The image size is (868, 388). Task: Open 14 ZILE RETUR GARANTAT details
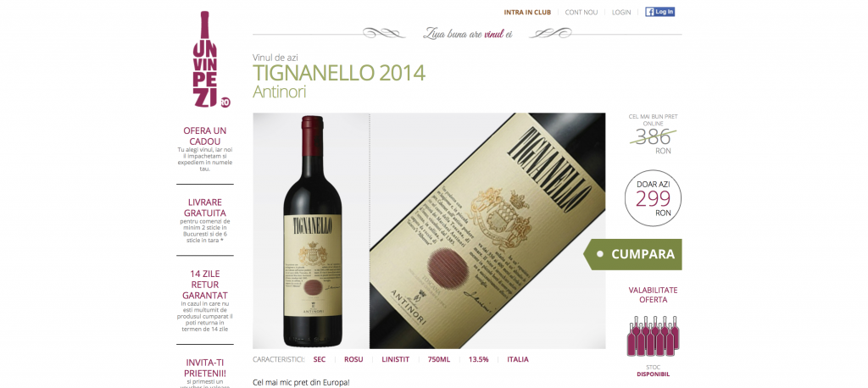click(205, 285)
